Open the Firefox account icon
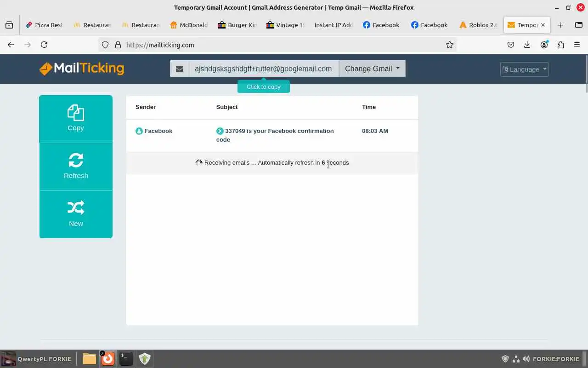Image resolution: width=588 pixels, height=368 pixels. point(544,45)
